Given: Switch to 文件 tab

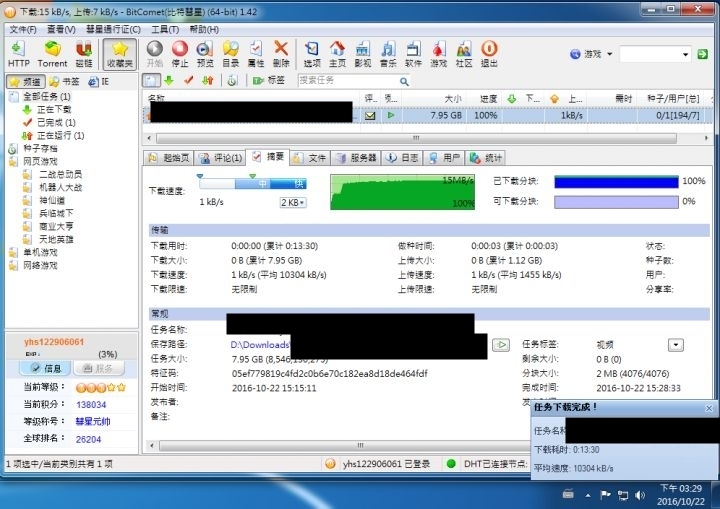Looking at the screenshot, I should tap(310, 158).
